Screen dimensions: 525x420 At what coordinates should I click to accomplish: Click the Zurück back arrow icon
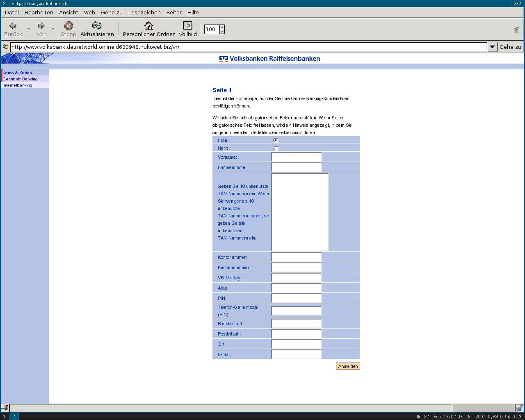(13, 26)
